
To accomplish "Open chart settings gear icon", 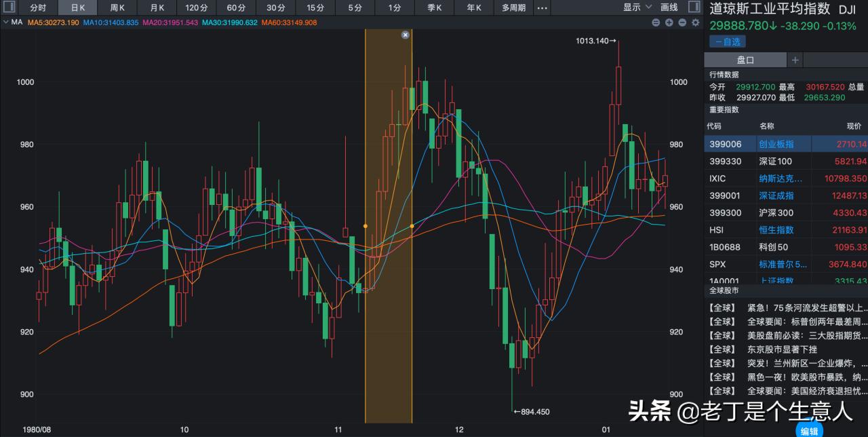I will click(695, 22).
